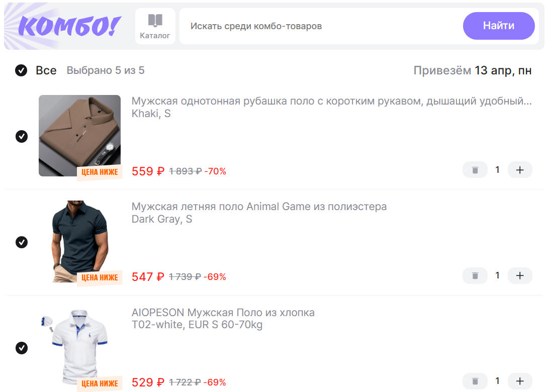Screen dimensions: 550x392
Task: Open Мужская летняя поло Animal Game link
Action: [x=259, y=207]
